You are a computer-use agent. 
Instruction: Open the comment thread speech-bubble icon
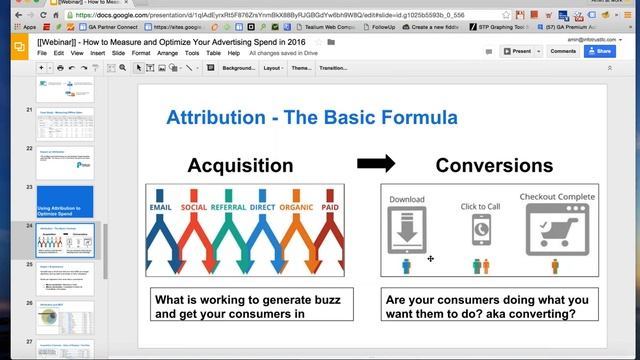coord(489,52)
